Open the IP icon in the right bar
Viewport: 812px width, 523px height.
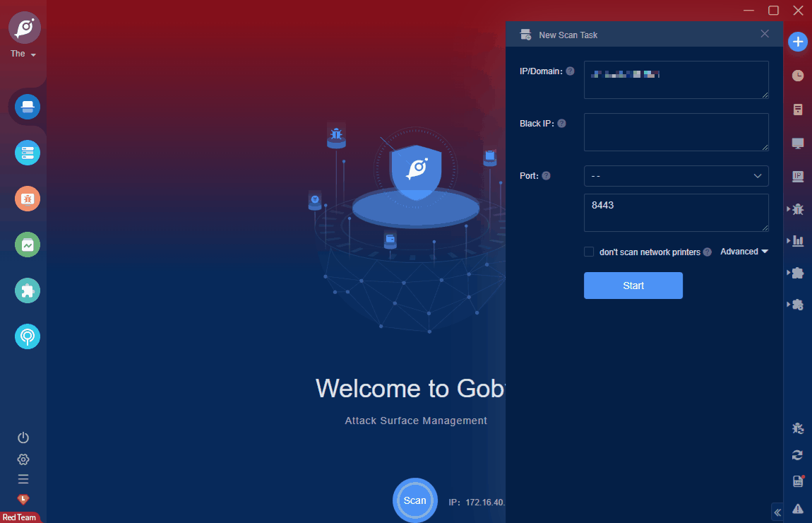coord(797,177)
